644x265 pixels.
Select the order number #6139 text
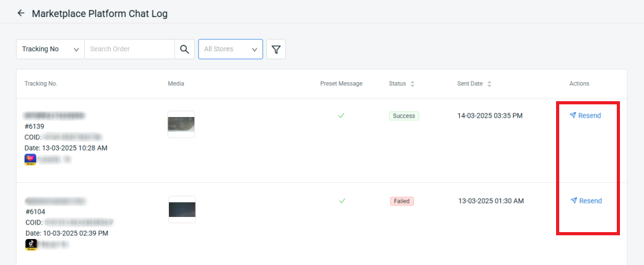point(35,126)
